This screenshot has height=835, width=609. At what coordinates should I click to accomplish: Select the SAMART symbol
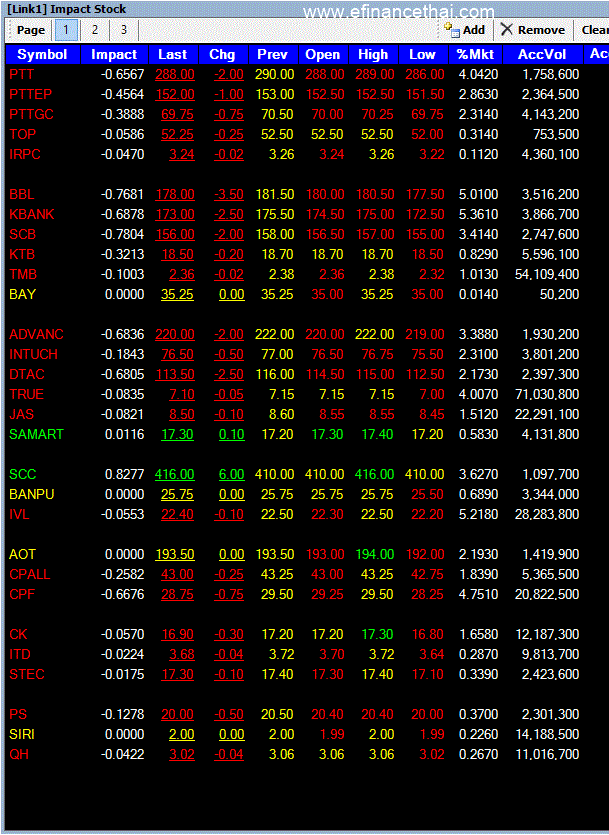pos(36,435)
